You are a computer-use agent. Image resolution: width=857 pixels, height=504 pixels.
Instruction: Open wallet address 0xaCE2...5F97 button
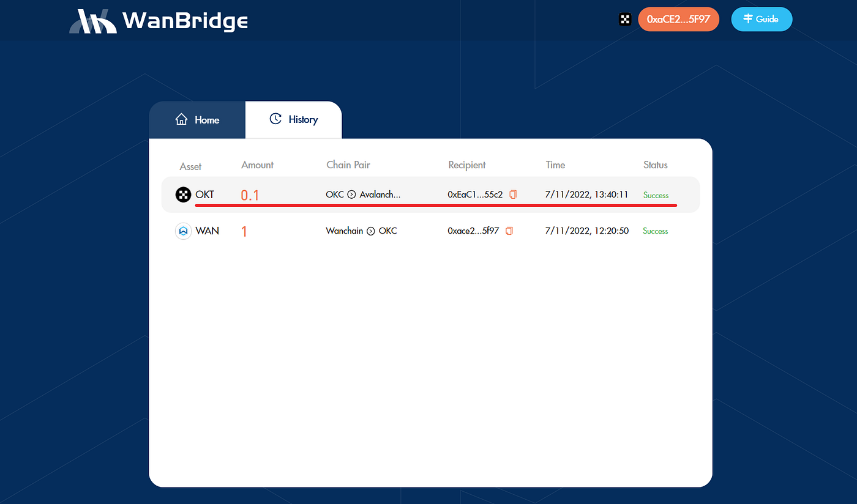[x=678, y=20]
